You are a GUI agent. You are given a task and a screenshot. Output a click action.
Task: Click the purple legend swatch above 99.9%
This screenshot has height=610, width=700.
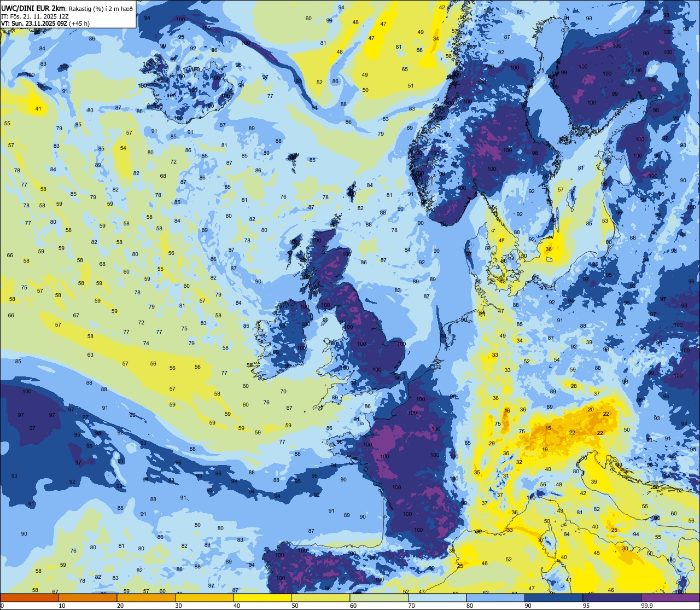click(x=670, y=597)
